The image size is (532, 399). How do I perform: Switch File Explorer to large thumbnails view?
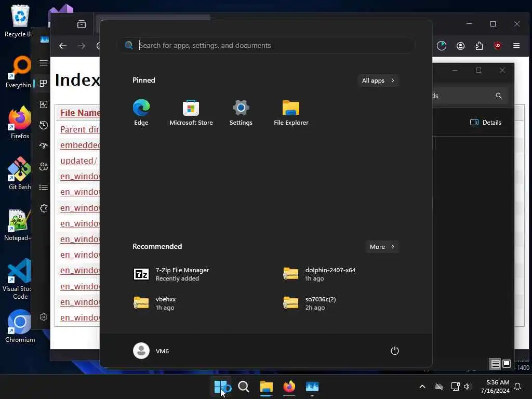[506, 364]
